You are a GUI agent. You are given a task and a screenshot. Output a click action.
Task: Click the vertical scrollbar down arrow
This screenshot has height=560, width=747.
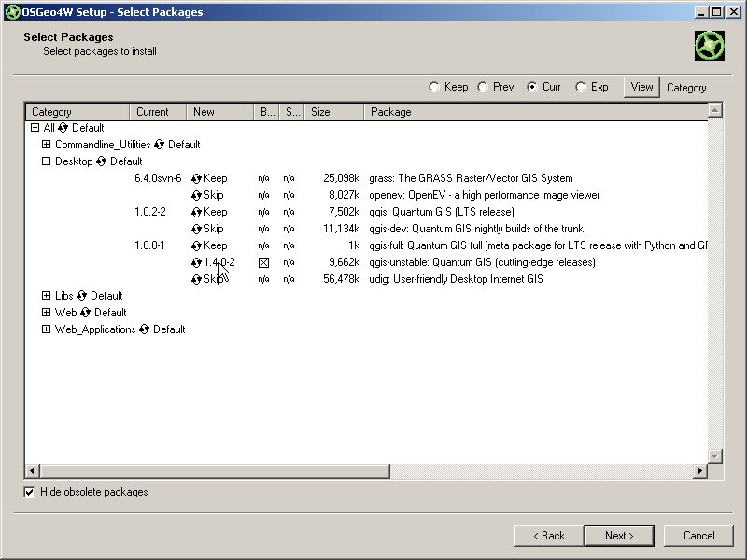pyautogui.click(x=715, y=456)
